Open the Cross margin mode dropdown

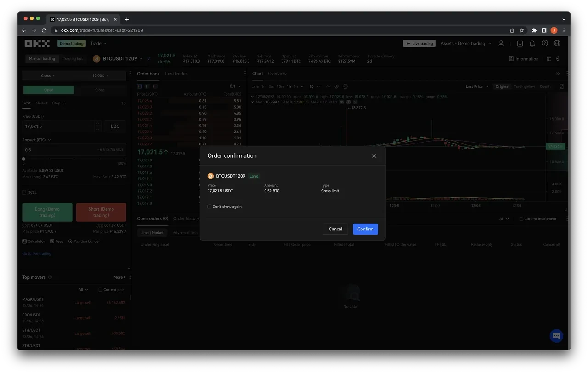coord(48,75)
